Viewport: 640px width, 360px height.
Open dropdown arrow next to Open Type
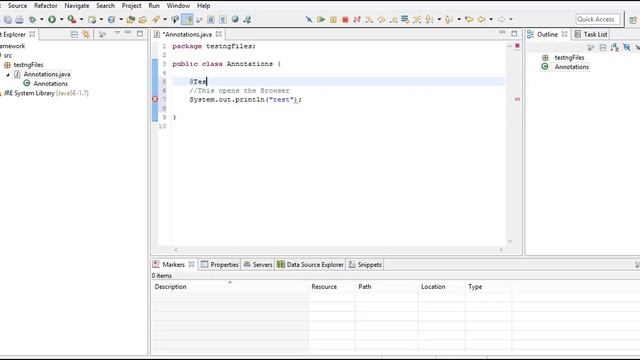(x=121, y=19)
